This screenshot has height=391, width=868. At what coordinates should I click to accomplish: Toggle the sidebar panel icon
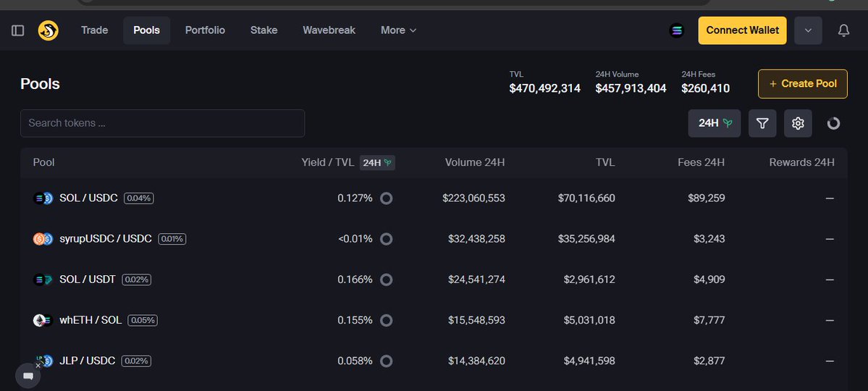(17, 30)
